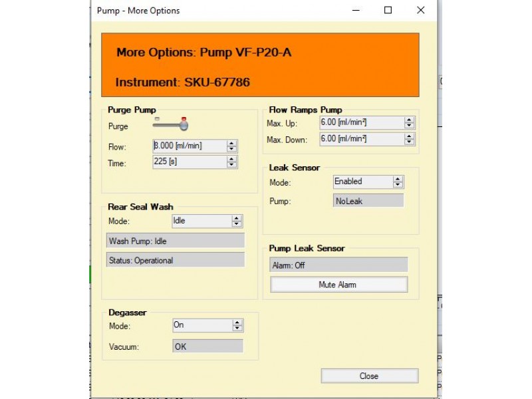Click the Max. Up flow ramp field
Screen dimensions: 532x399
pos(362,122)
